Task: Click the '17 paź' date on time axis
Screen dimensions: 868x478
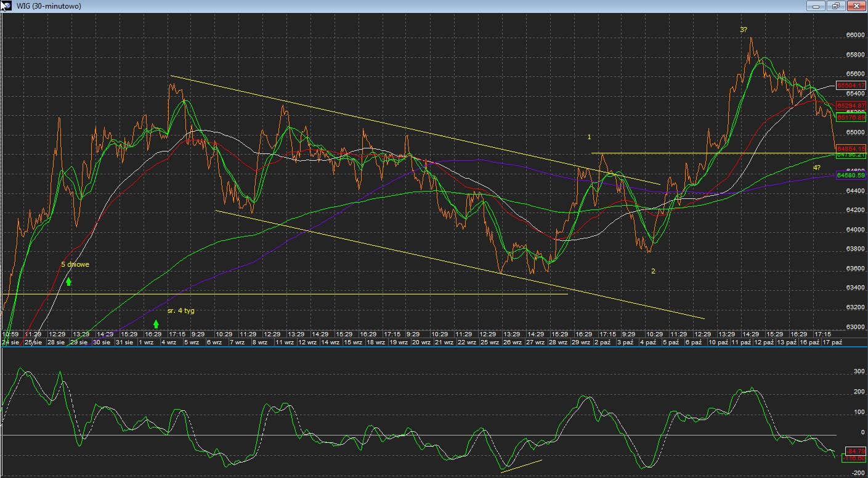Action: click(832, 342)
